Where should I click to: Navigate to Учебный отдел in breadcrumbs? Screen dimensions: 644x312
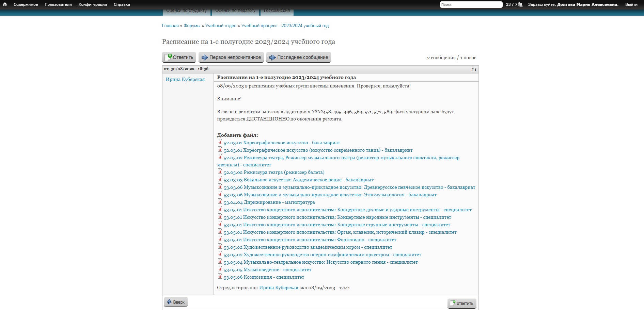pos(221,26)
